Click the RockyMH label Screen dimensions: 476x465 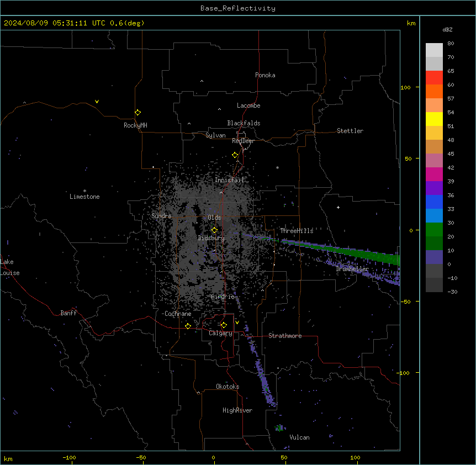[135, 125]
